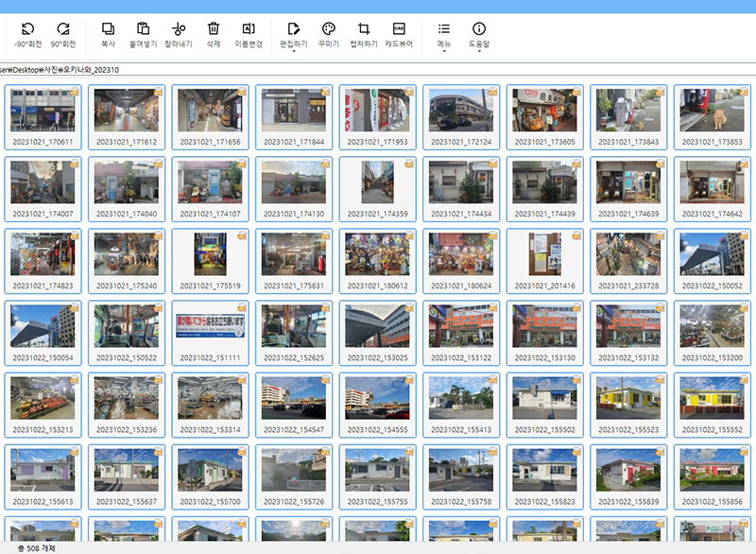This screenshot has height=554, width=756.
Task: Click the folder path address field
Action: 378,69
